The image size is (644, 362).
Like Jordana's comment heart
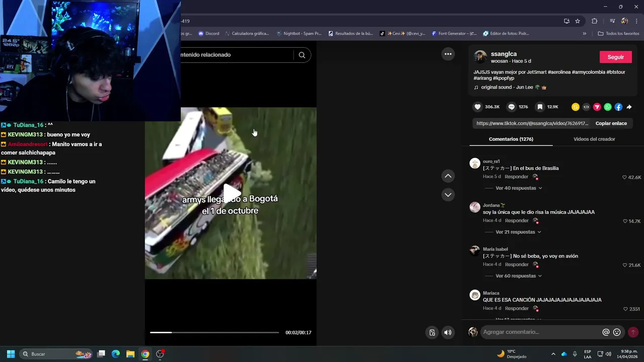(x=625, y=221)
